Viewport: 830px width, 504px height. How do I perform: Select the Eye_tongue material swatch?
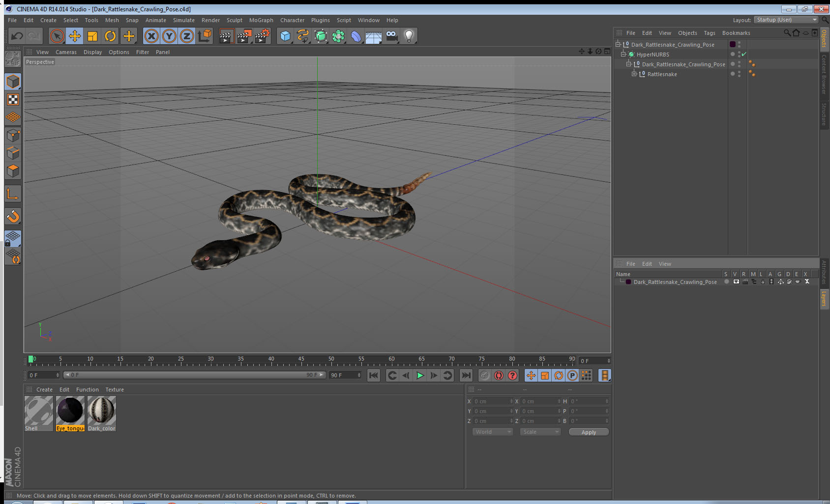point(70,414)
